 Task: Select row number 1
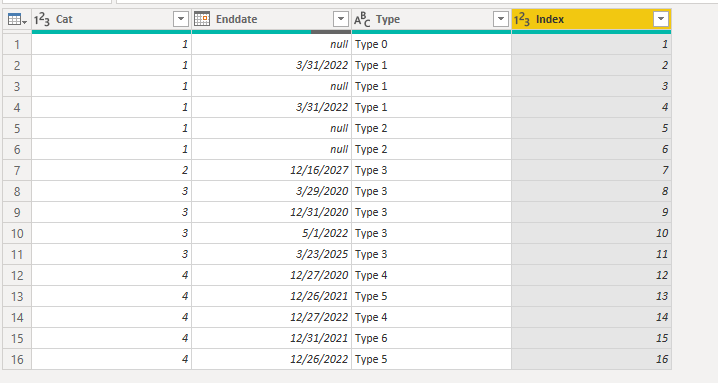point(17,44)
